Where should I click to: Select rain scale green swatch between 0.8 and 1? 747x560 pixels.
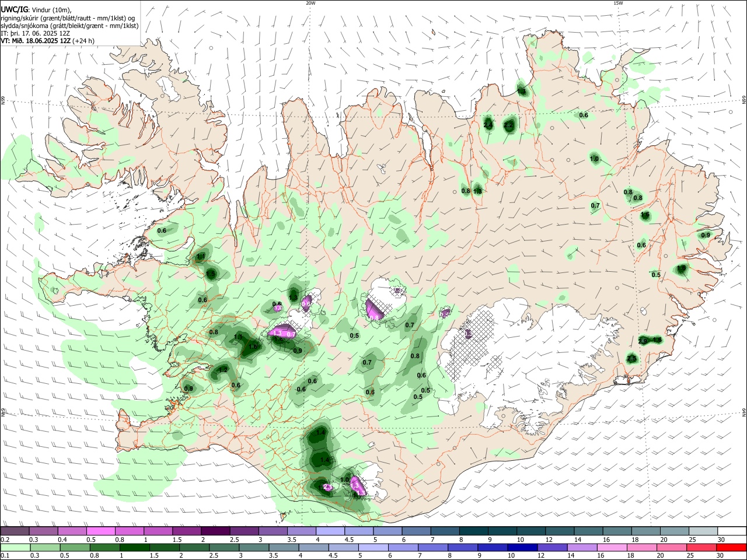[x=105, y=547]
